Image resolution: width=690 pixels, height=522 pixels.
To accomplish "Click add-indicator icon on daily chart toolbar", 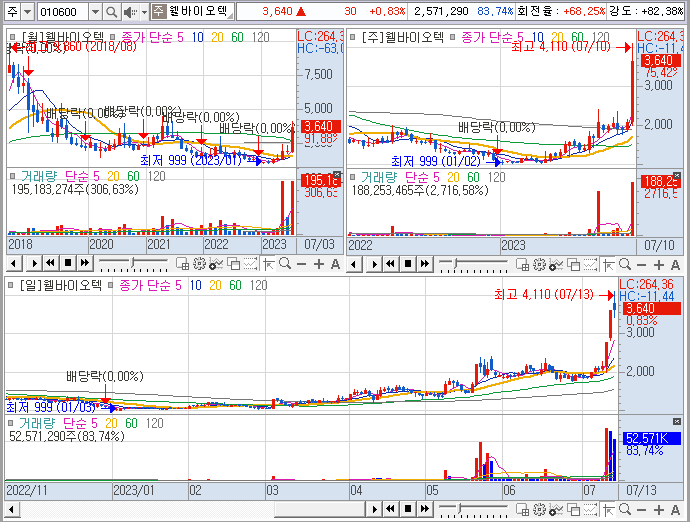I will coord(556,509).
